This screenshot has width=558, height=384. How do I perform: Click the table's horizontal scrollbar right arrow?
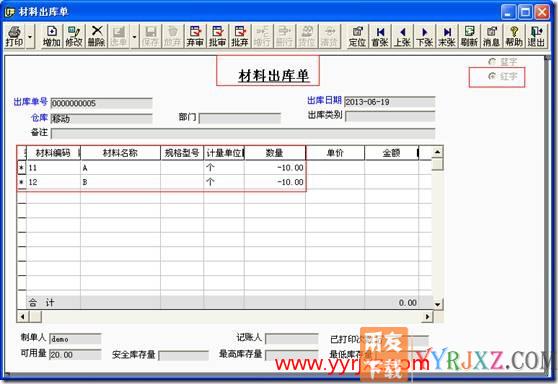coord(427,316)
